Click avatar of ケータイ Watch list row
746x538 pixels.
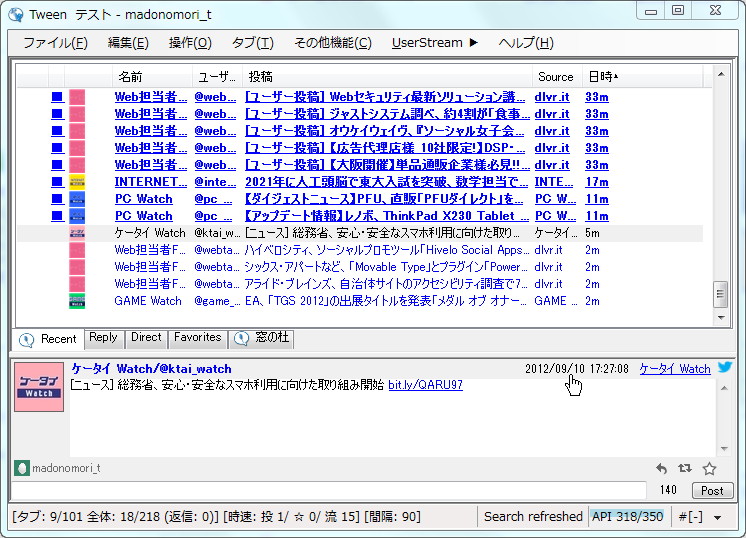77,233
